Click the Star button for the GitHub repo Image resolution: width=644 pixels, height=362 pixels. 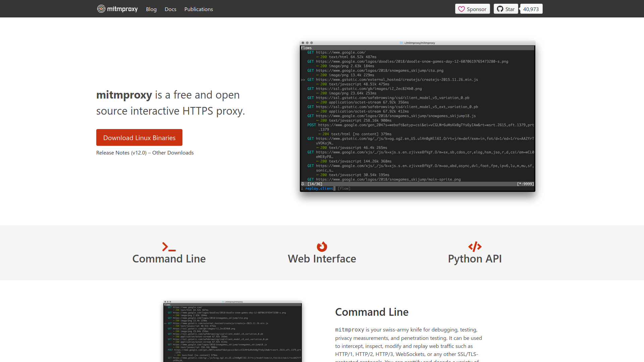click(506, 9)
